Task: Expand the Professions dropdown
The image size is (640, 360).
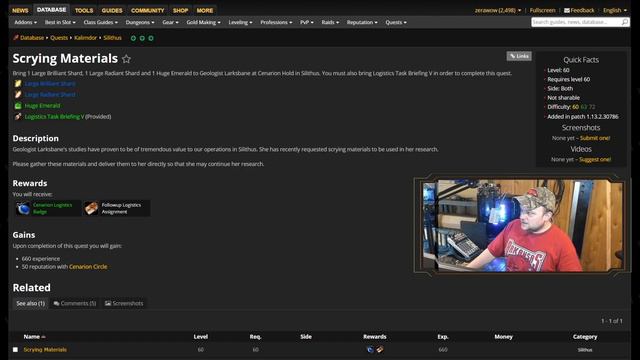Action: (276, 22)
